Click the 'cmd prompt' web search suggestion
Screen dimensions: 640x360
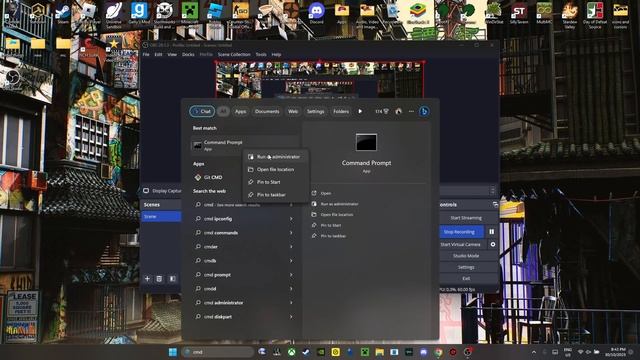pyautogui.click(x=217, y=275)
